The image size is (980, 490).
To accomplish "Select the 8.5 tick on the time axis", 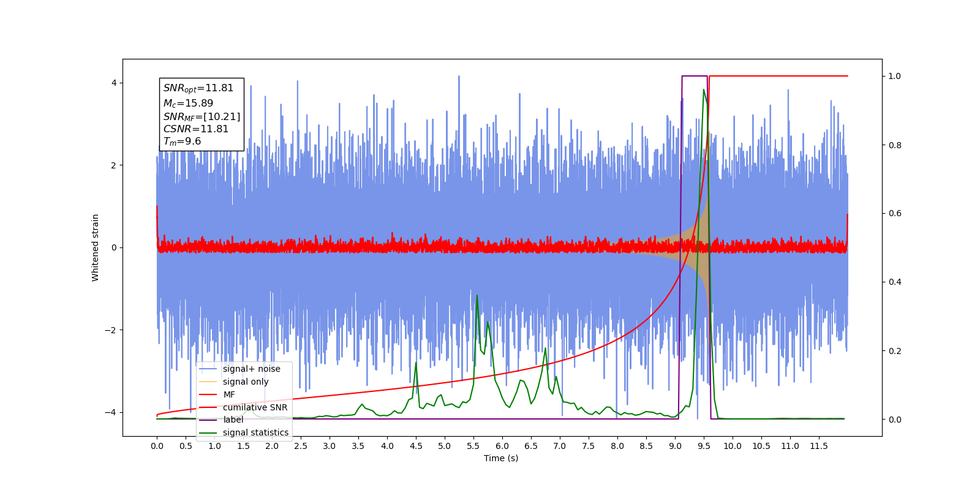I will click(646, 446).
